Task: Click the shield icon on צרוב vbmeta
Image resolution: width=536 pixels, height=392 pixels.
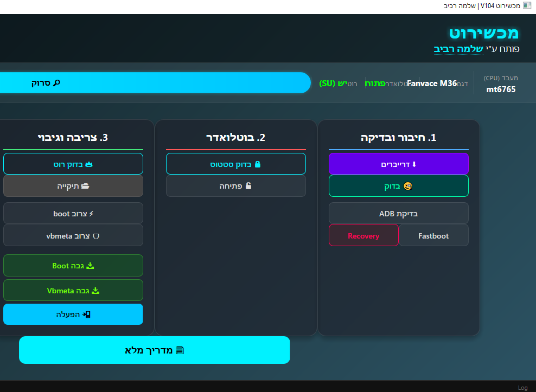Action: coord(95,236)
